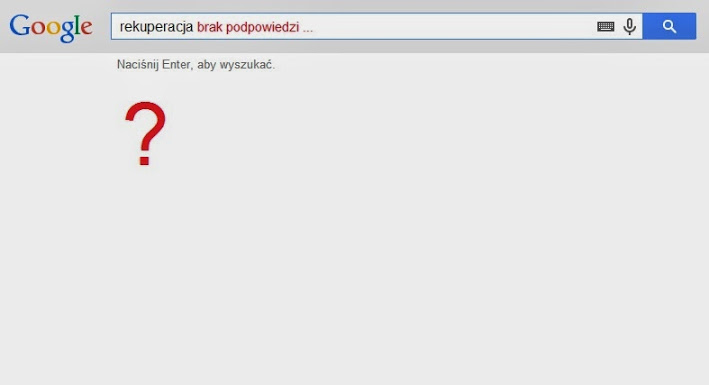Start voice search with the microphone icon
The height and width of the screenshot is (385, 709).
coord(629,27)
